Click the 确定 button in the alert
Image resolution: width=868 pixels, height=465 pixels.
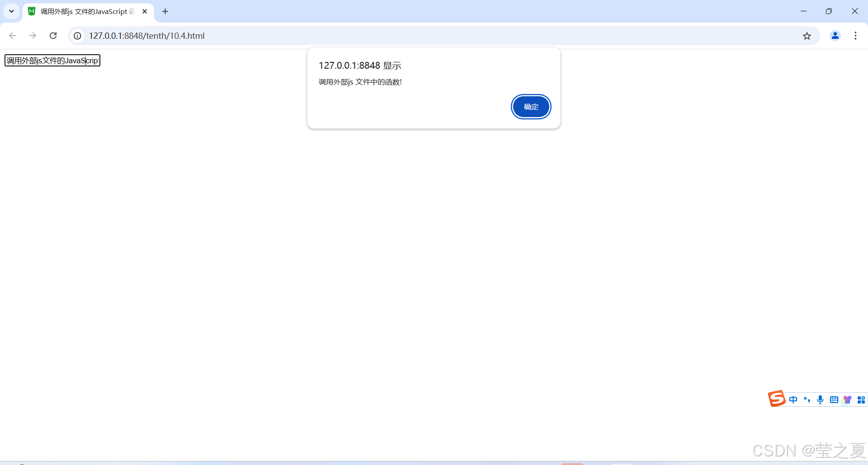pos(531,107)
